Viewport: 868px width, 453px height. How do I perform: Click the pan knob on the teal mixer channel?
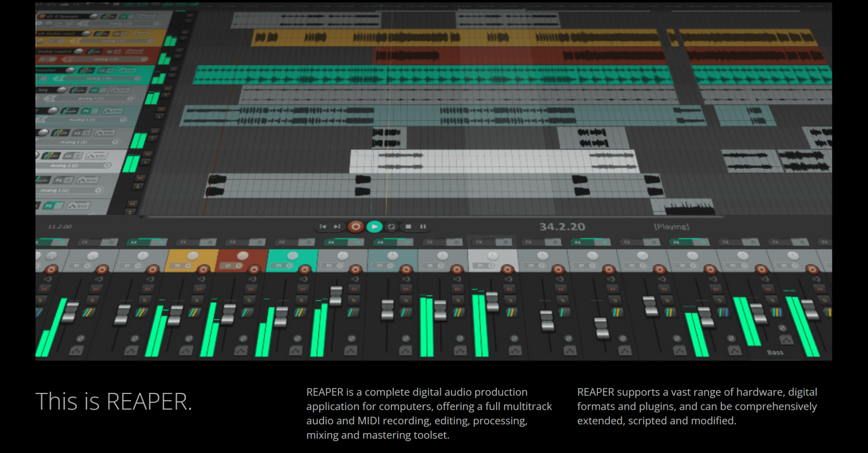(292, 256)
